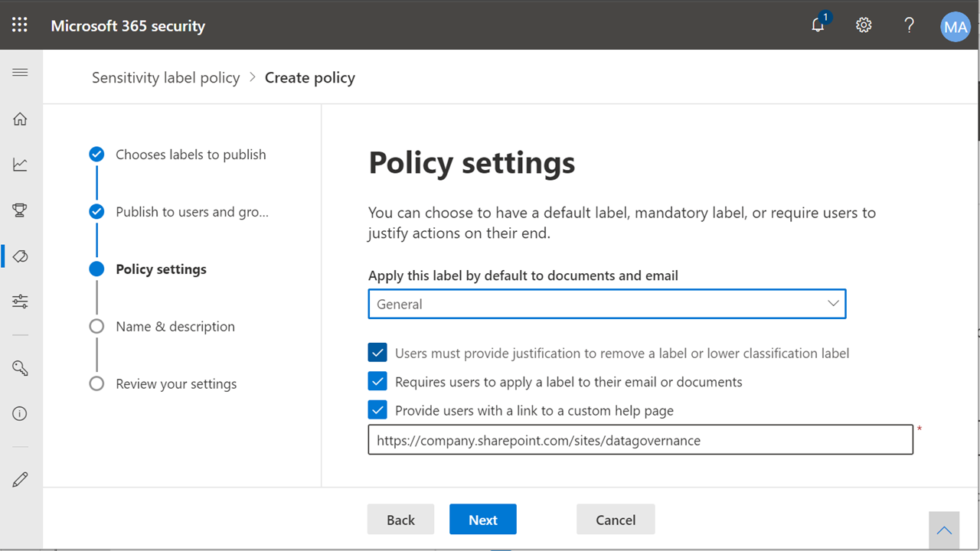This screenshot has width=980, height=551.
Task: Toggle the hamburger navigation menu
Action: pos(21,73)
